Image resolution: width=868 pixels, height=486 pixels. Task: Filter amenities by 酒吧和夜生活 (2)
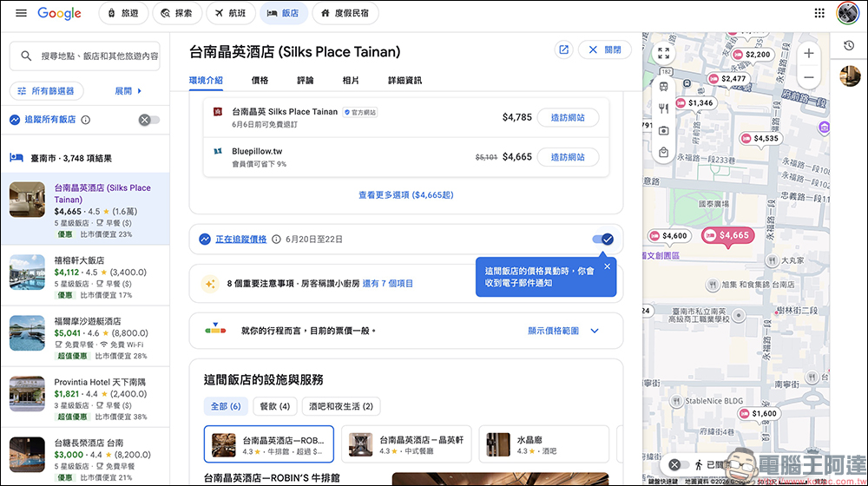(341, 406)
